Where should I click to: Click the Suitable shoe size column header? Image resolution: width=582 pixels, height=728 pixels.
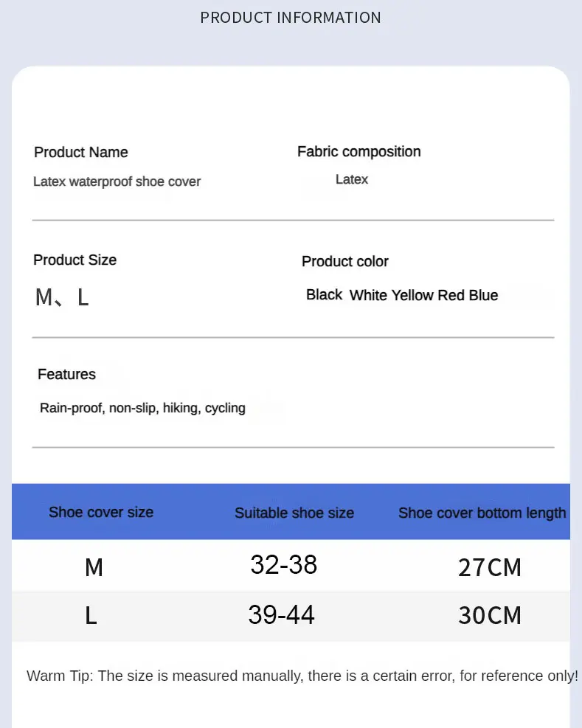294,513
